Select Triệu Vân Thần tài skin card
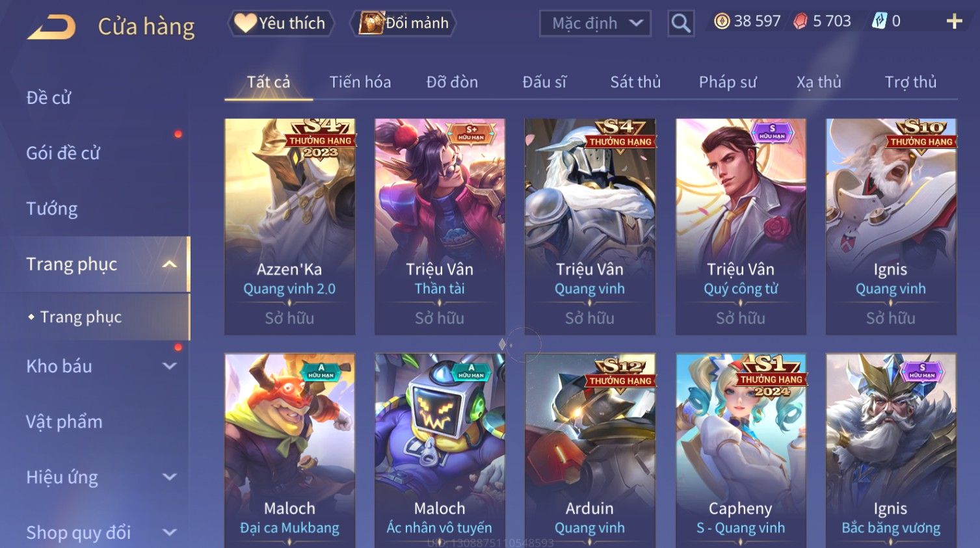Image resolution: width=980 pixels, height=548 pixels. click(440, 226)
